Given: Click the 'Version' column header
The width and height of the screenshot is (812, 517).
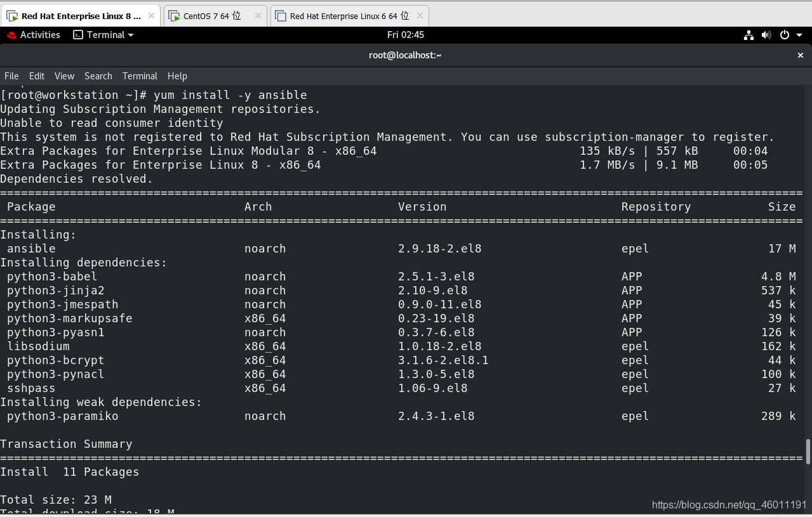Looking at the screenshot, I should [x=422, y=207].
